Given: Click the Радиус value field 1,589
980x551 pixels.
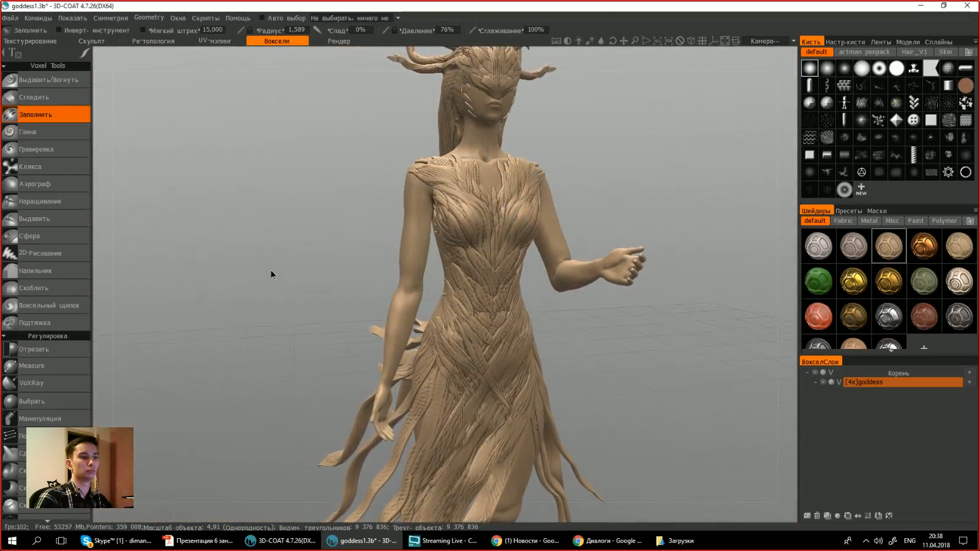Looking at the screenshot, I should 296,29.
